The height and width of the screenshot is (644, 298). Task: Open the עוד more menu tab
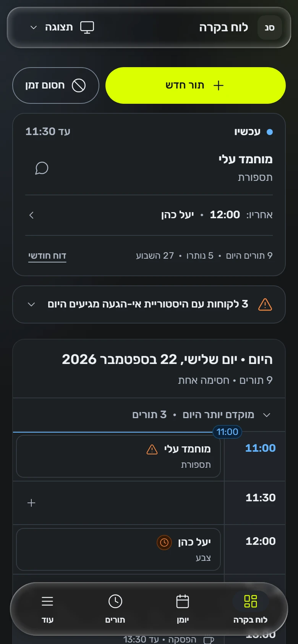(x=47, y=609)
